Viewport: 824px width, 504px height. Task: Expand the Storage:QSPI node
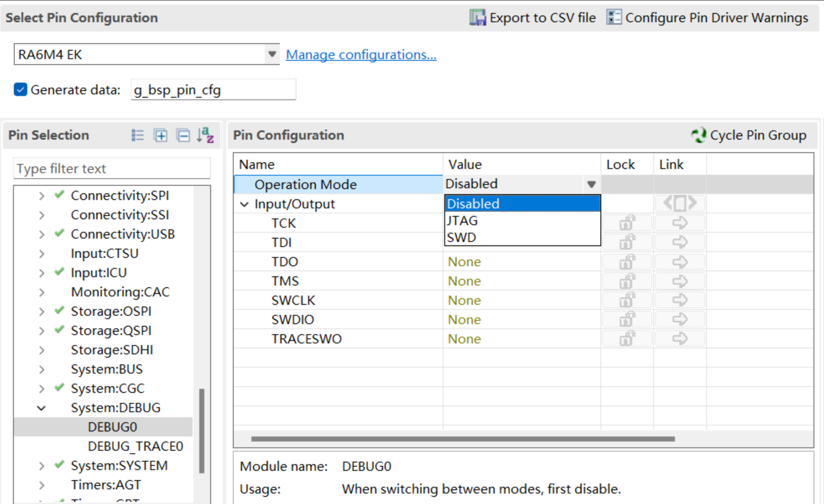click(x=41, y=331)
